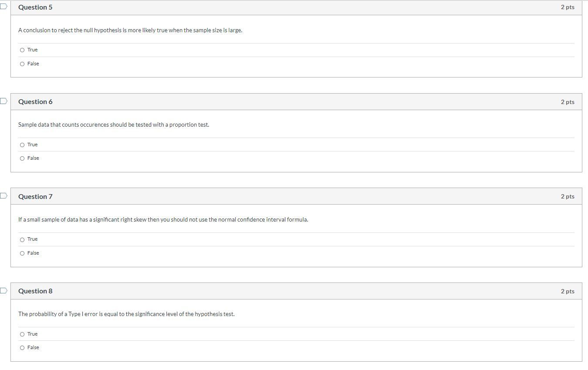This screenshot has width=588, height=370.
Task: Select True for Question 5
Action: (x=22, y=50)
